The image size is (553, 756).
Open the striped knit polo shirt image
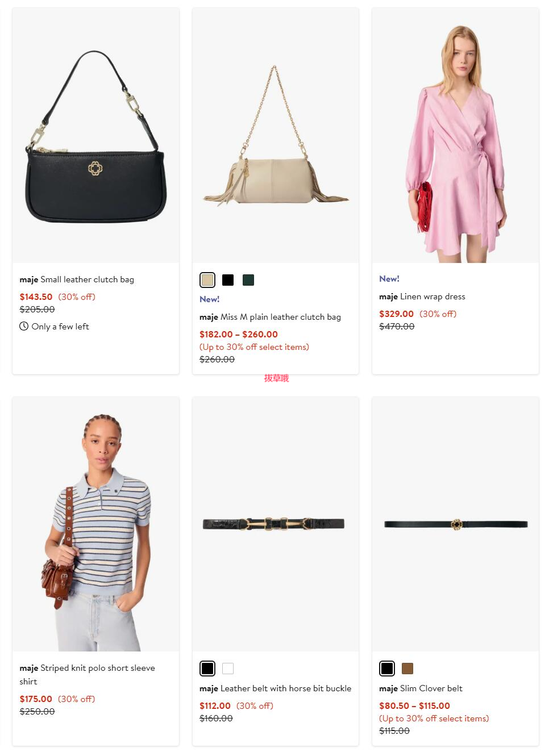(x=95, y=524)
